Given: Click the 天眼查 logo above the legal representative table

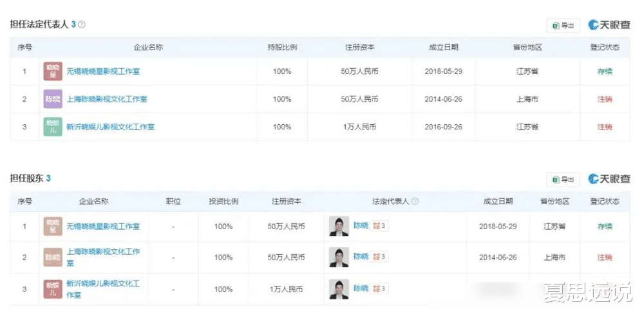Looking at the screenshot, I should 609,25.
